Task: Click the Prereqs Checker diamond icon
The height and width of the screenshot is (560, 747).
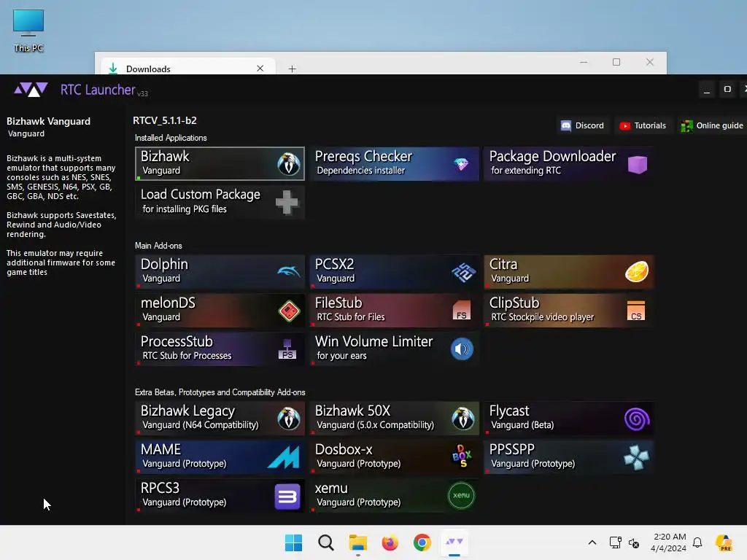Action: click(461, 164)
